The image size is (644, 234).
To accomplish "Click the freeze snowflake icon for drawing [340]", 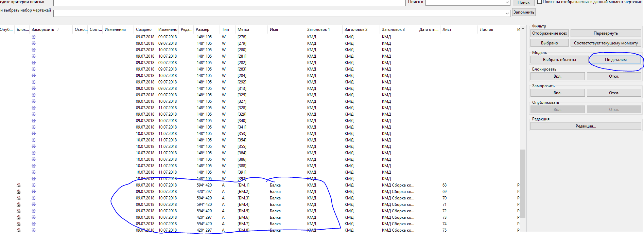I will click(34, 121).
